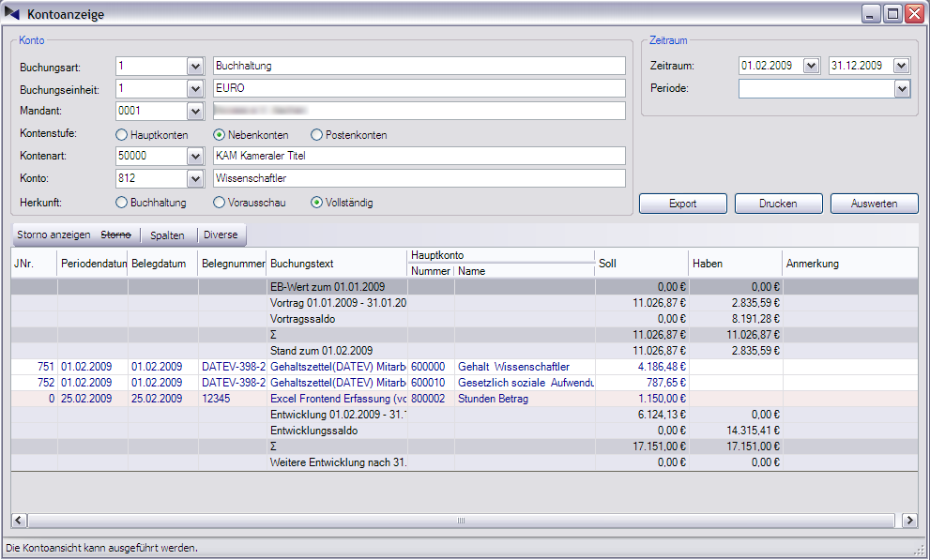Expand the Kontenart dropdown list
This screenshot has height=560, width=930.
195,156
